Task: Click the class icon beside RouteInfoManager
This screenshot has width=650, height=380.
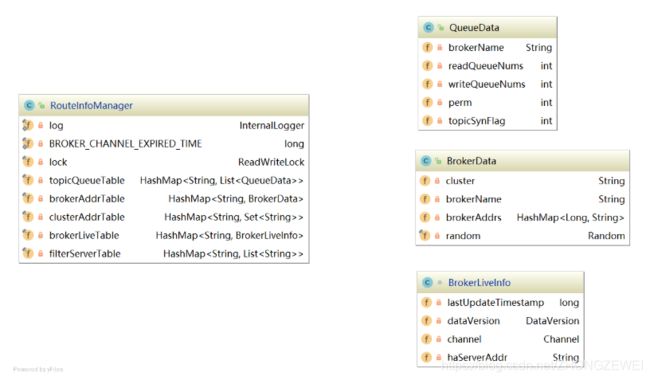Action: pos(29,105)
